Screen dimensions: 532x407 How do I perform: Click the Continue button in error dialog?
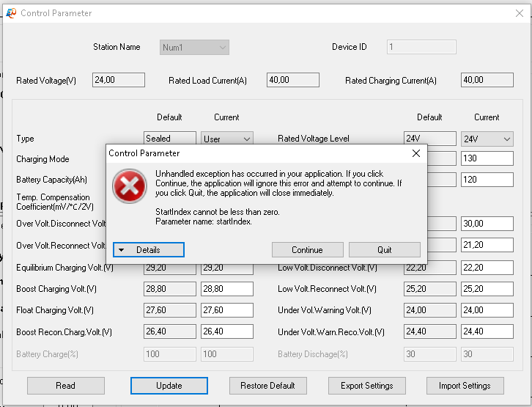click(307, 250)
